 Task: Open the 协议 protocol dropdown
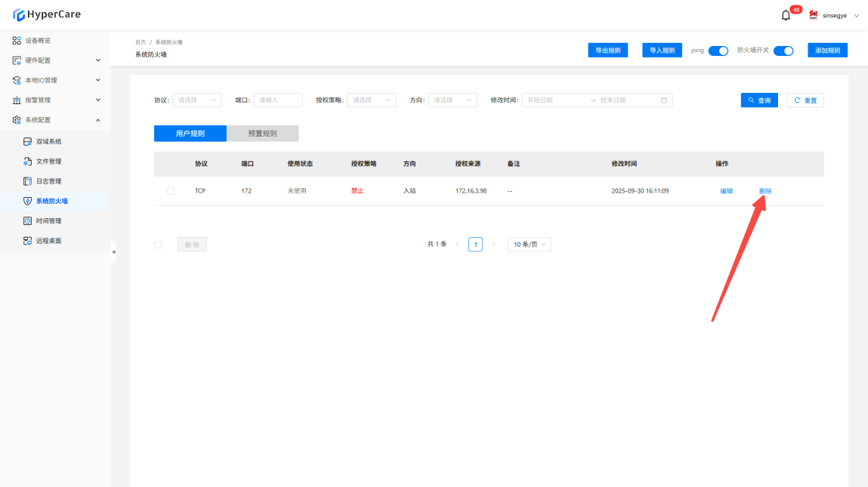[x=196, y=100]
